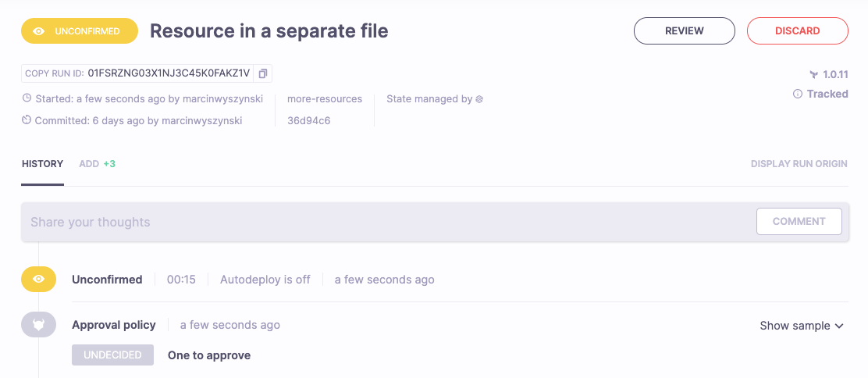The image size is (868, 378).
Task: Click the copy run ID icon
Action: (x=263, y=73)
